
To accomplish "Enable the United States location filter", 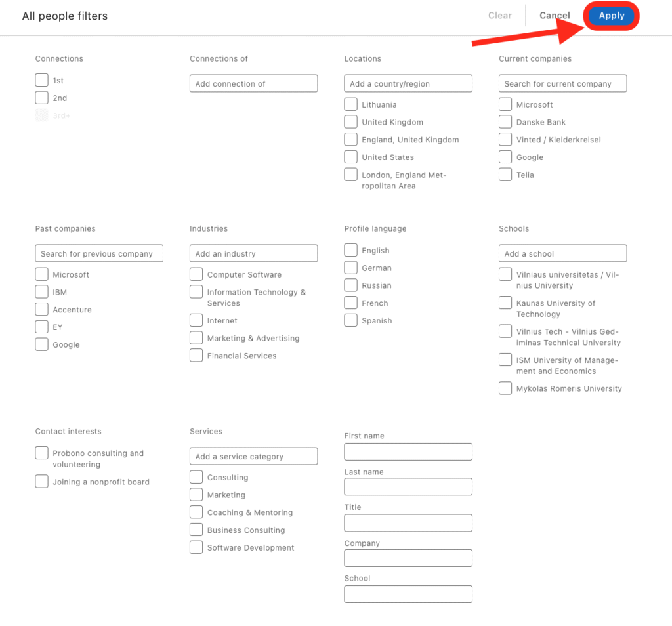I will point(350,157).
